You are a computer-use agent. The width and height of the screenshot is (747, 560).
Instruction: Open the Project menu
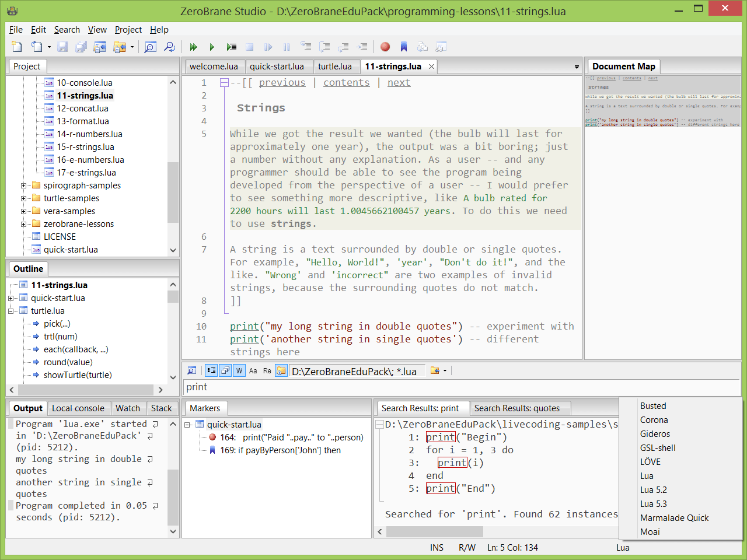point(128,30)
